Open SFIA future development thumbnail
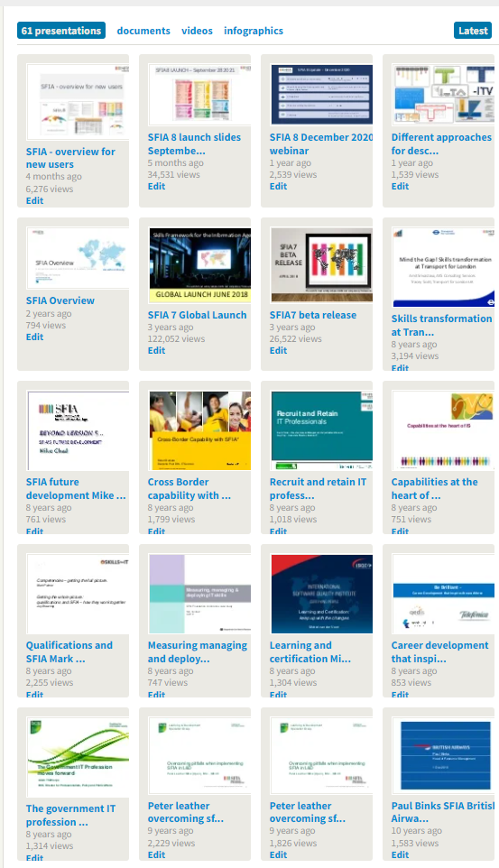Image resolution: width=499 pixels, height=868 pixels. tap(78, 430)
